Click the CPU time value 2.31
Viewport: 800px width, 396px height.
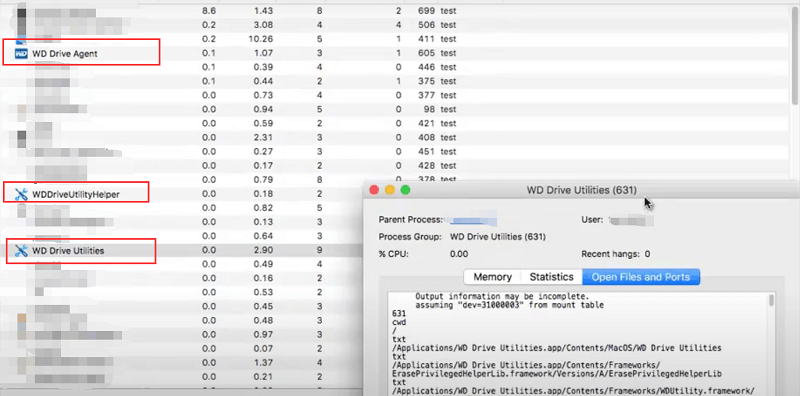tap(264, 138)
